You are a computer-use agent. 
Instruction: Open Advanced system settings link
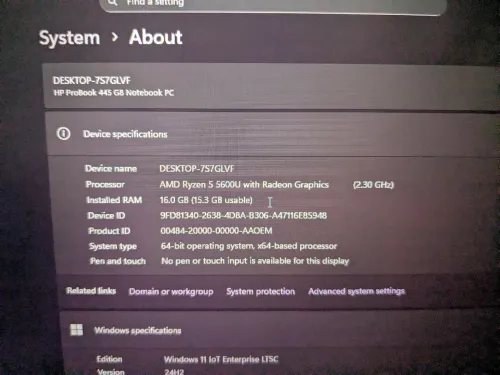[x=356, y=291]
